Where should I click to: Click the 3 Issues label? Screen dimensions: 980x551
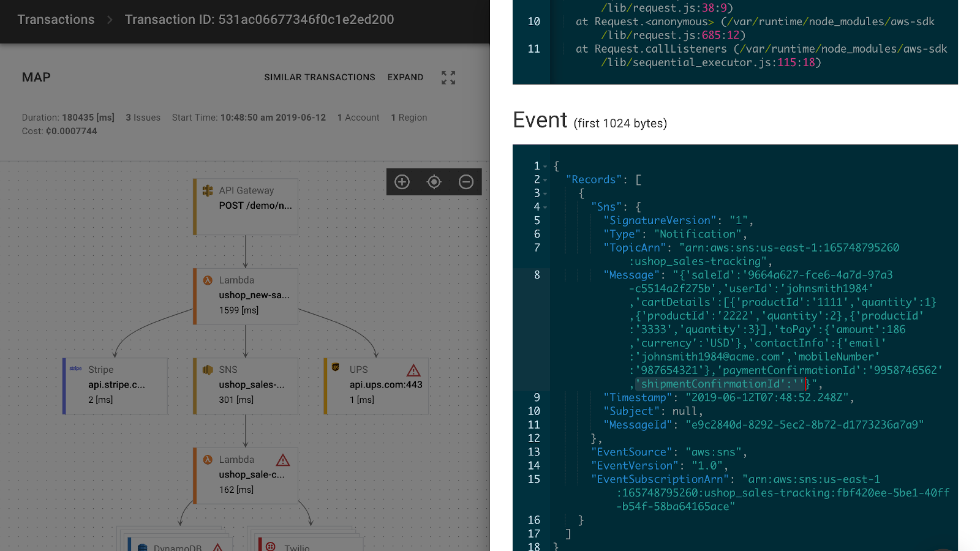[x=143, y=118]
